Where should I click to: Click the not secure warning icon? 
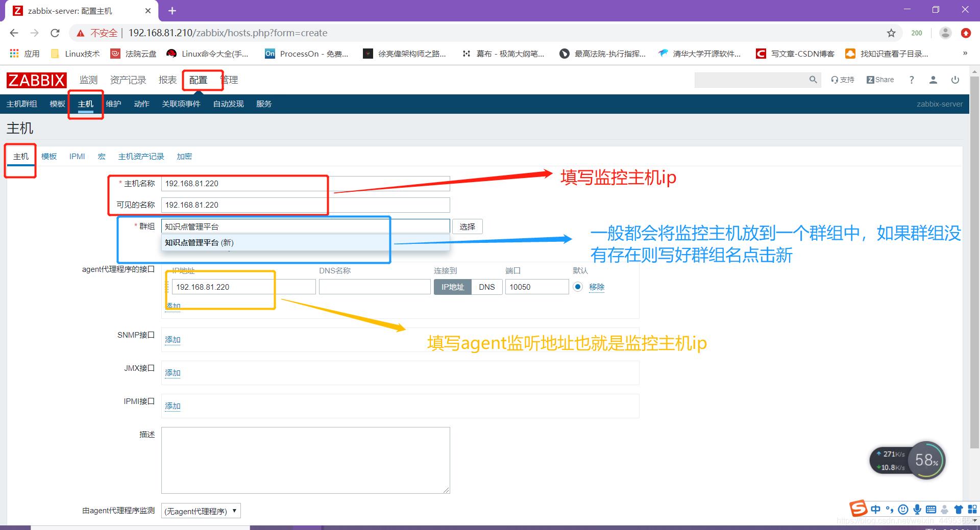coord(80,33)
